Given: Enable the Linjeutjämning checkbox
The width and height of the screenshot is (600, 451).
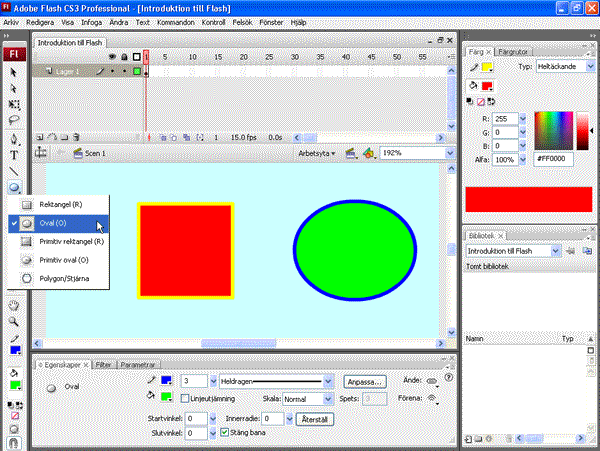Looking at the screenshot, I should (x=185, y=398).
